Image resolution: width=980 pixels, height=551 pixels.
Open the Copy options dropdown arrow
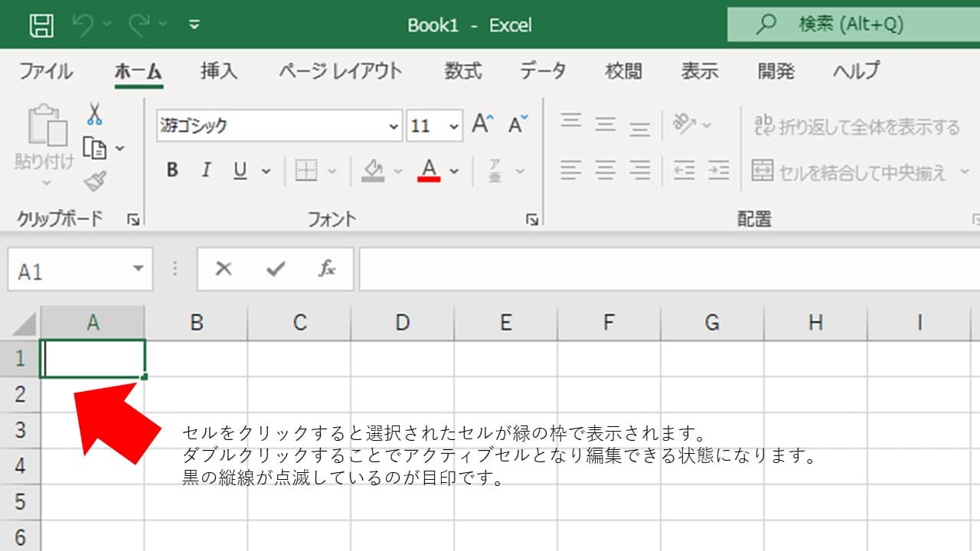(x=119, y=148)
